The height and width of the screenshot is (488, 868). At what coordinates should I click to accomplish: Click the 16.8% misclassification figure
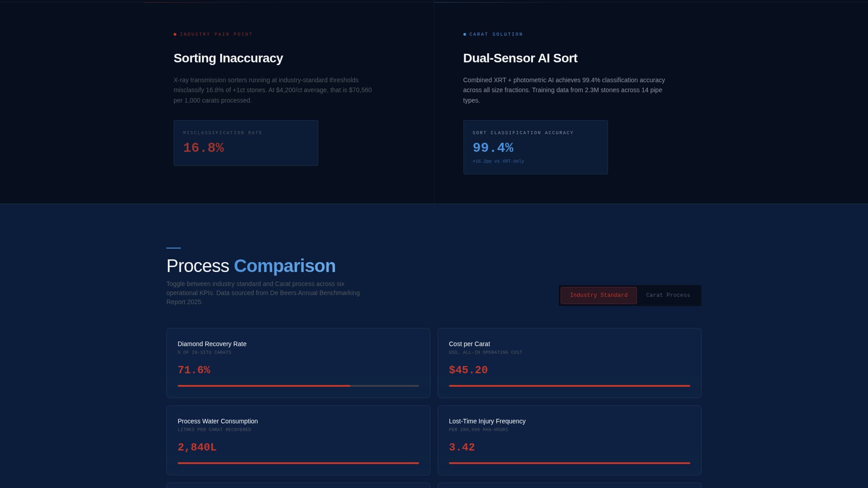point(203,147)
